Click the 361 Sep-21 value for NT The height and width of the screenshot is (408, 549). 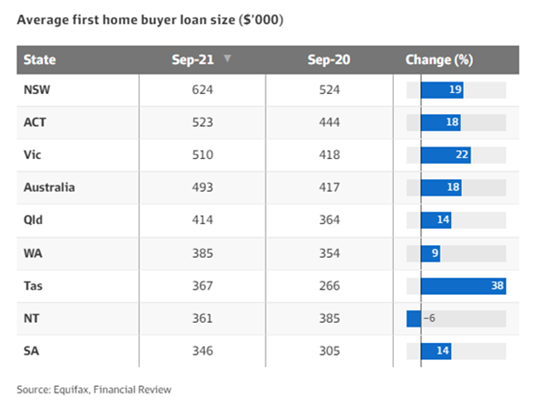[x=202, y=318]
